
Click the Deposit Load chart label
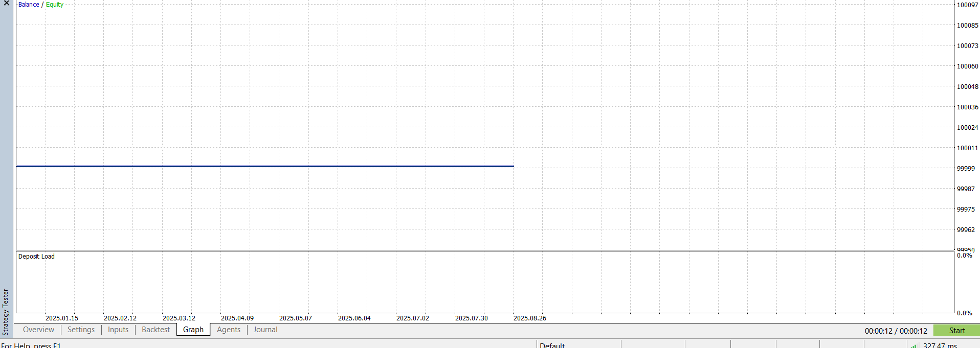[x=36, y=257]
